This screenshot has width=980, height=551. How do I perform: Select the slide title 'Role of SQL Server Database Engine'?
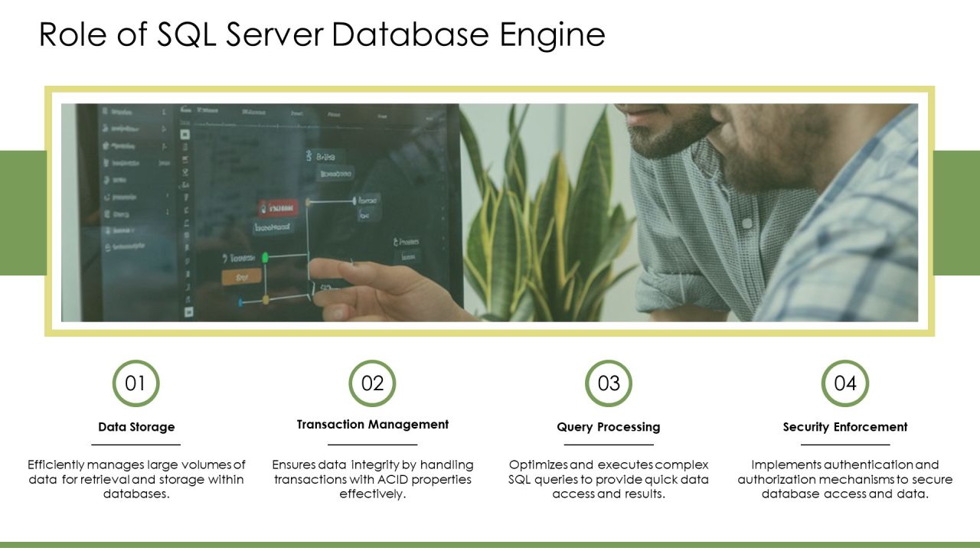pos(322,34)
